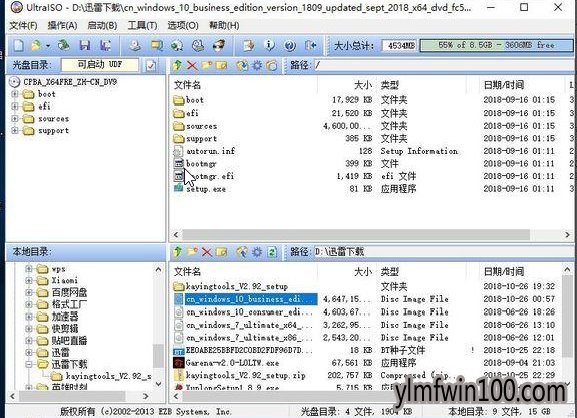Go up one level in disc pane
577x418 pixels.
[177, 65]
